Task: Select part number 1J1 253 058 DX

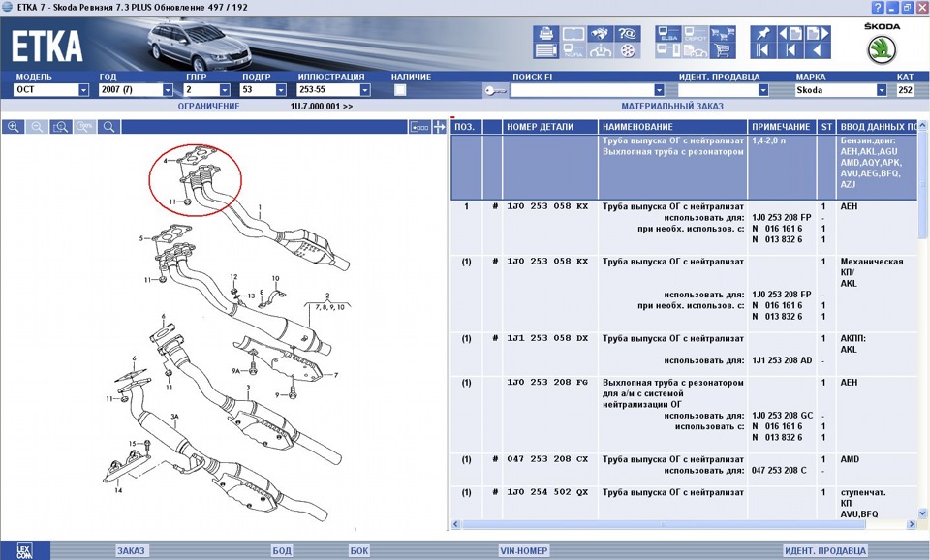Action: [546, 338]
